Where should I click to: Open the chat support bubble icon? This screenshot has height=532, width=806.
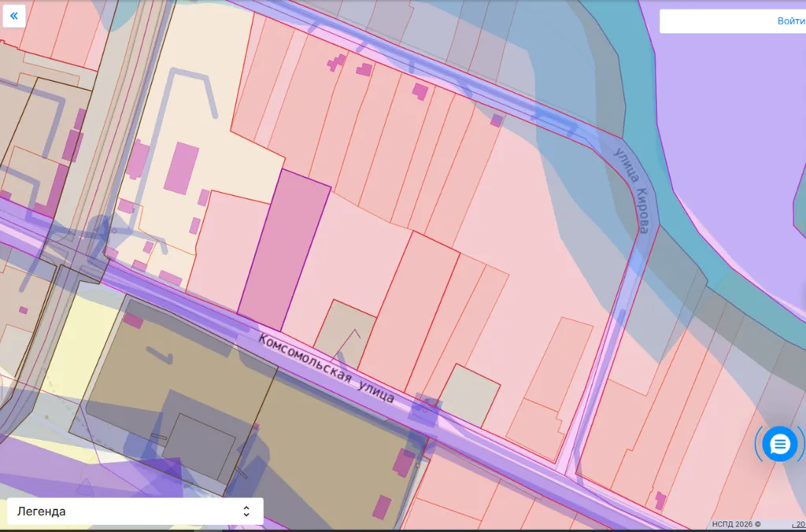tap(780, 444)
